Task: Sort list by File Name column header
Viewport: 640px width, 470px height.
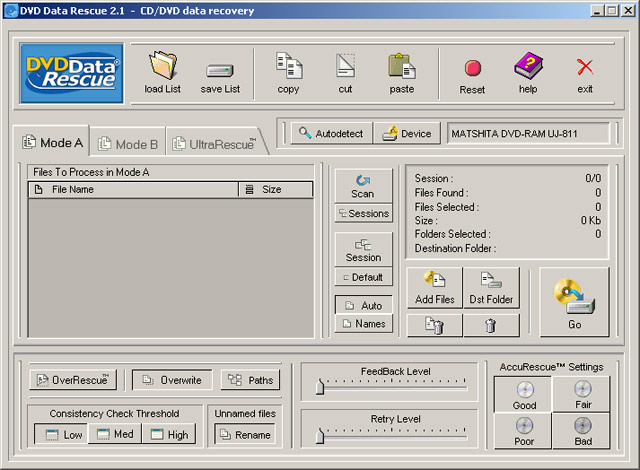Action: click(134, 189)
